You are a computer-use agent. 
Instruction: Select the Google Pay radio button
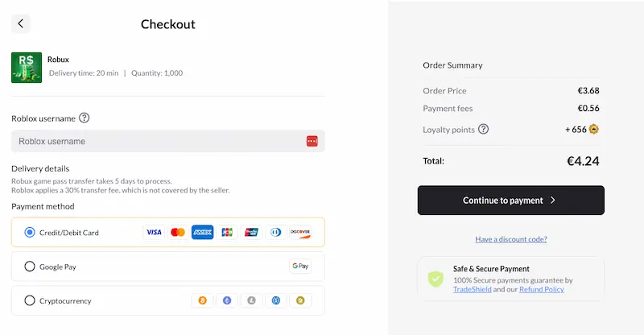[x=30, y=267]
